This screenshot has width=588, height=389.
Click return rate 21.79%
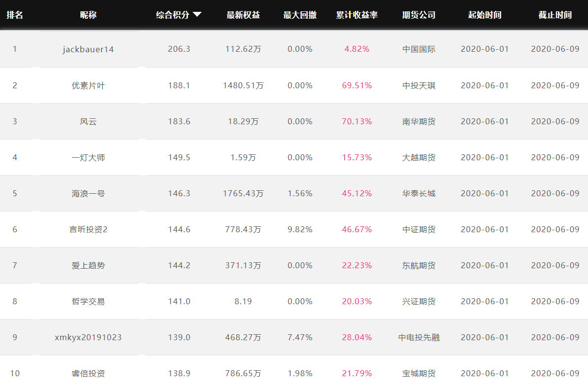tap(357, 373)
